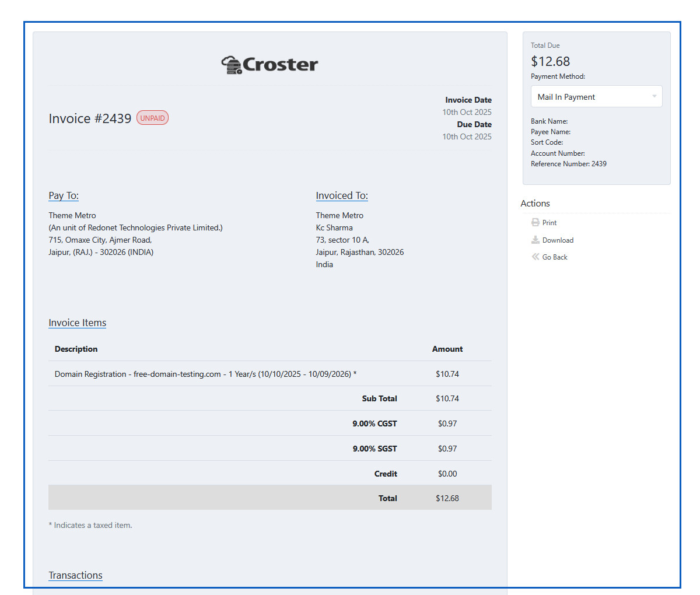Click the Reference Number 2439 text
This screenshot has width=700, height=595.
[568, 164]
